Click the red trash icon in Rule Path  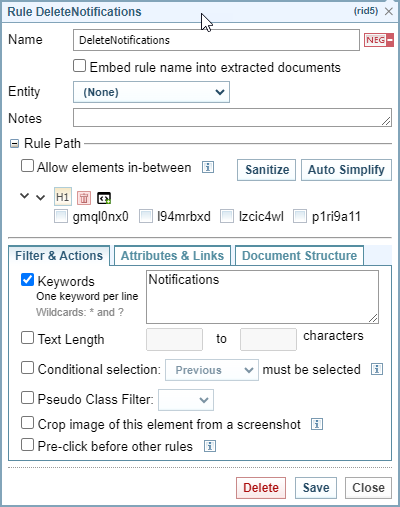pyautogui.click(x=84, y=198)
